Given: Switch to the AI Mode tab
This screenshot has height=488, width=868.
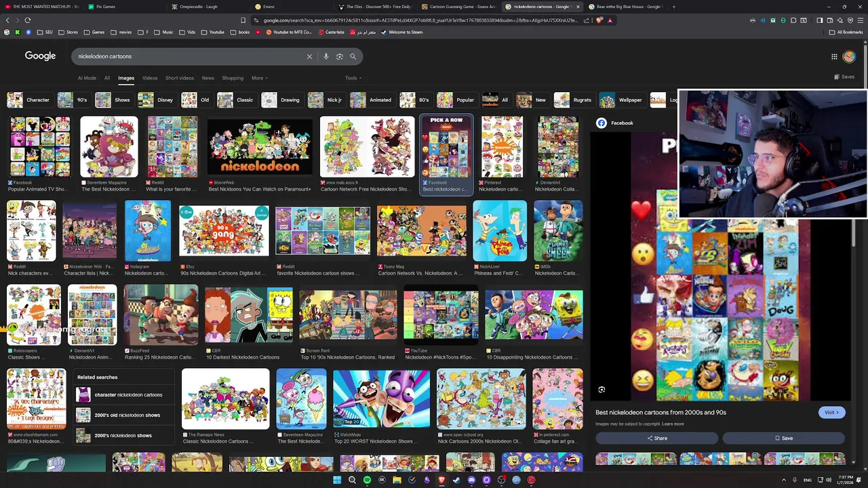Looking at the screenshot, I should [x=87, y=78].
